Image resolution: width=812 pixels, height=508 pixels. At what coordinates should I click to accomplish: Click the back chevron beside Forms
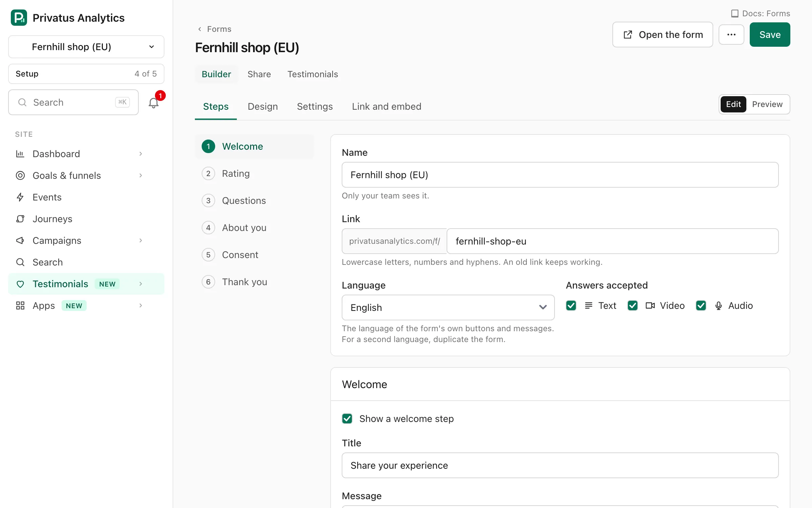[x=200, y=29]
